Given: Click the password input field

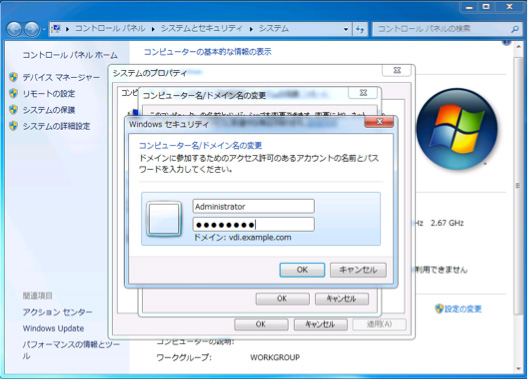Looking at the screenshot, I should pos(254,224).
